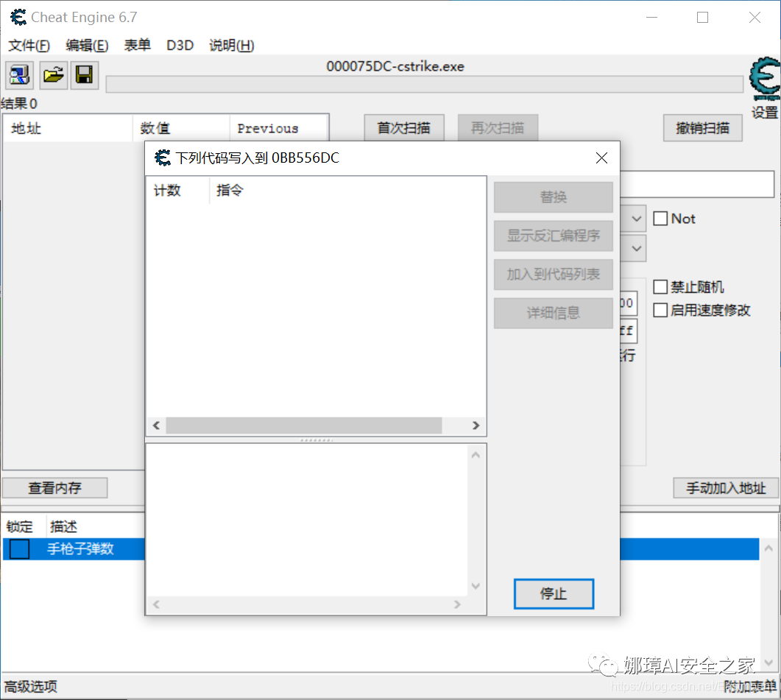Image resolution: width=781 pixels, height=700 pixels.
Task: Click the 显示反汇编程序 button
Action: [x=554, y=236]
